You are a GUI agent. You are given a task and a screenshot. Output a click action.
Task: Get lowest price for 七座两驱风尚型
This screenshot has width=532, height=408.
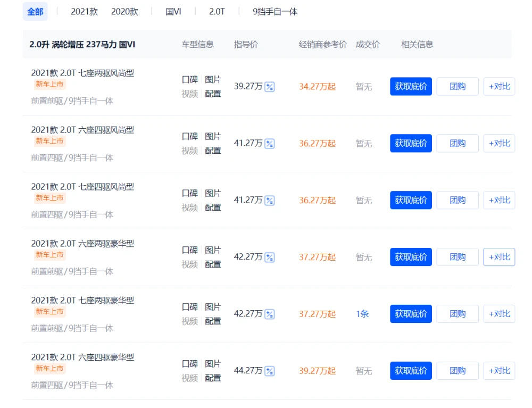[x=411, y=87]
